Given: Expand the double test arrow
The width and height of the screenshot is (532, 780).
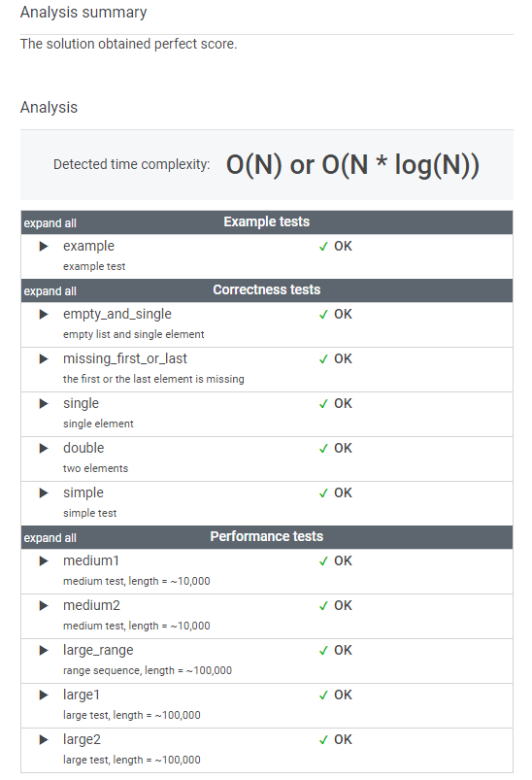Looking at the screenshot, I should pos(44,448).
